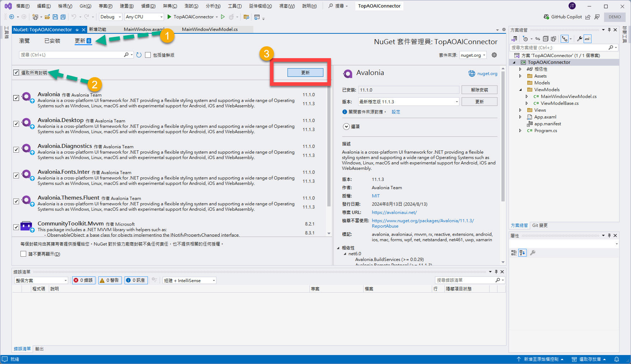Open the nuget.org package source dropdown
This screenshot has height=364, width=631.
(x=473, y=55)
